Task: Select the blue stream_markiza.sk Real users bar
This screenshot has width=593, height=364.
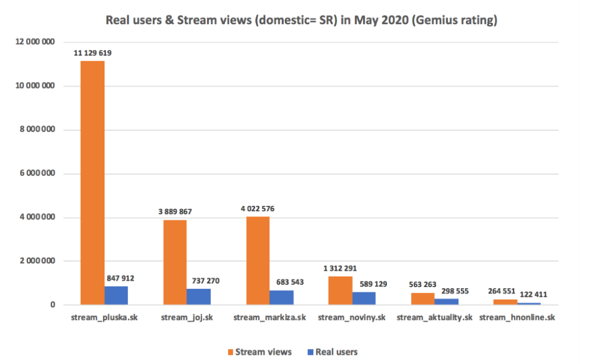Action: (x=281, y=297)
